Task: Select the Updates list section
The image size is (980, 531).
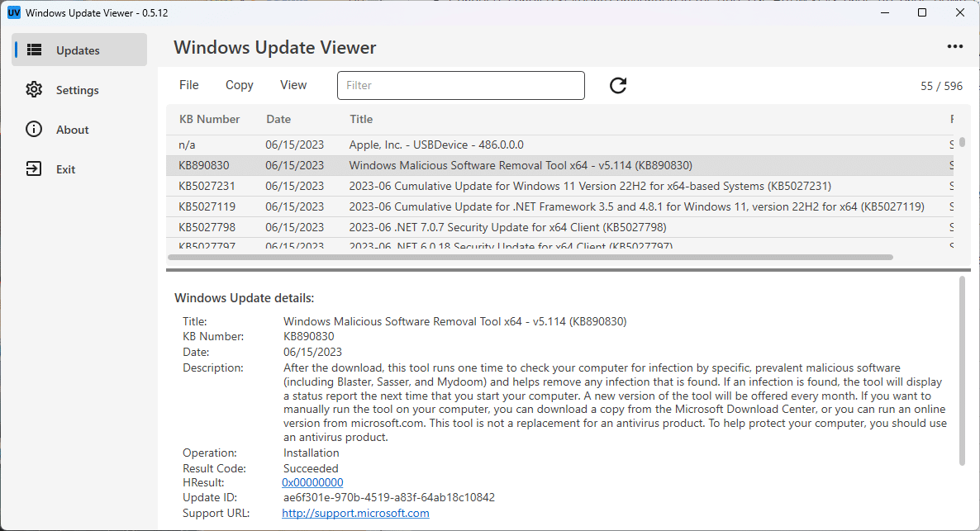Action: coord(77,50)
